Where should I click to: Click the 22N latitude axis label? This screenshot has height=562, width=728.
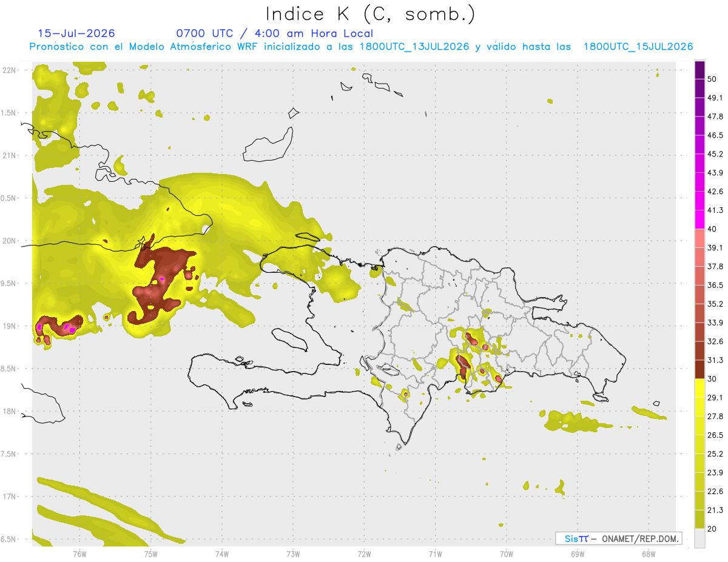click(9, 70)
